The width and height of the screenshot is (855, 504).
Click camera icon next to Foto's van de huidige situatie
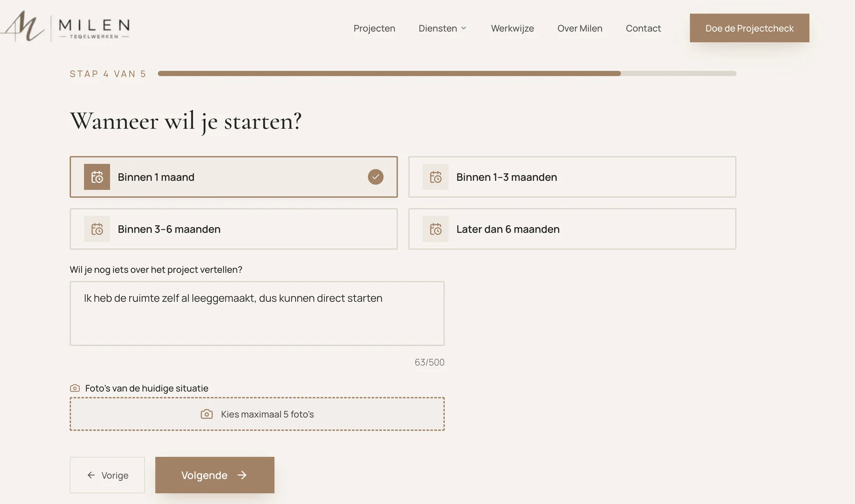(75, 388)
